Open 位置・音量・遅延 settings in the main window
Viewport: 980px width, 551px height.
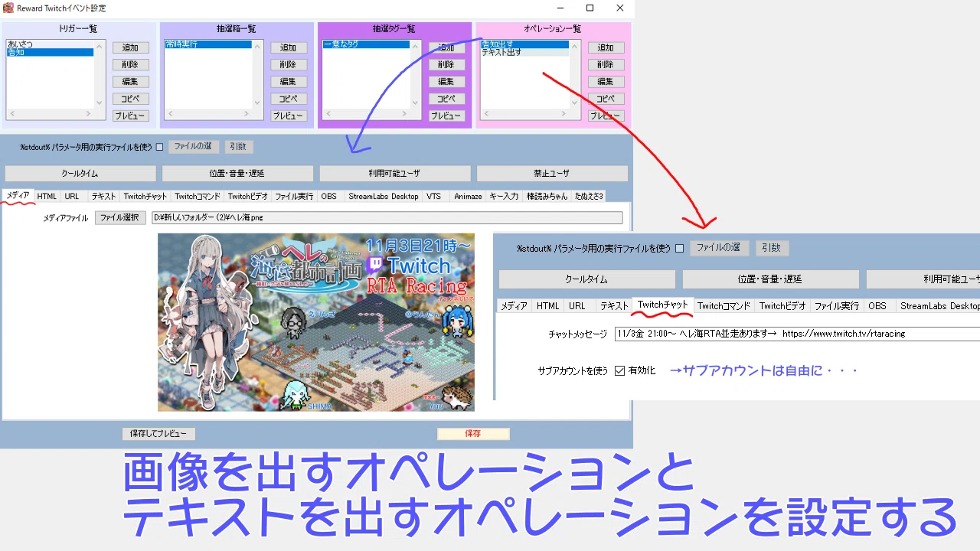point(237,174)
